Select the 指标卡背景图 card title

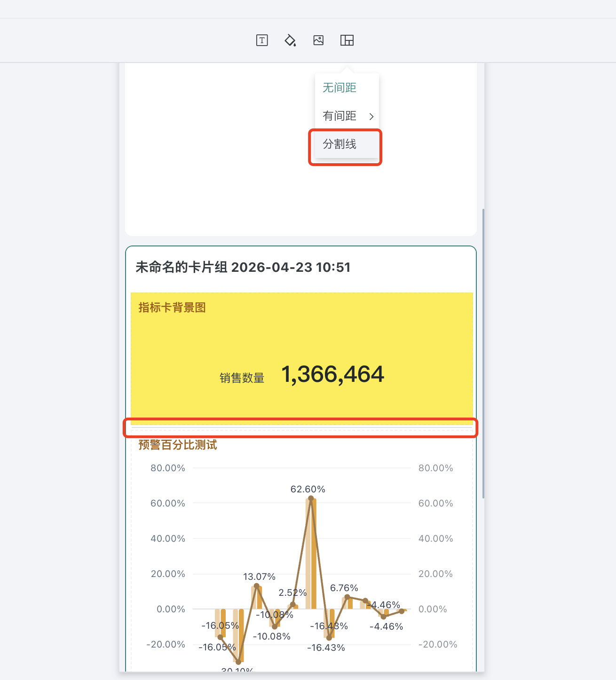tap(172, 308)
